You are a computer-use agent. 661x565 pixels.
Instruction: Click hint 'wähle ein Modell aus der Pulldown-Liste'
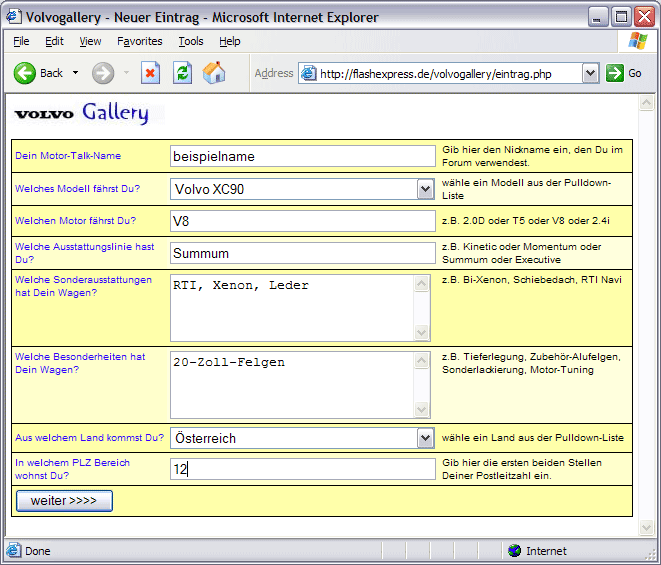[527, 189]
